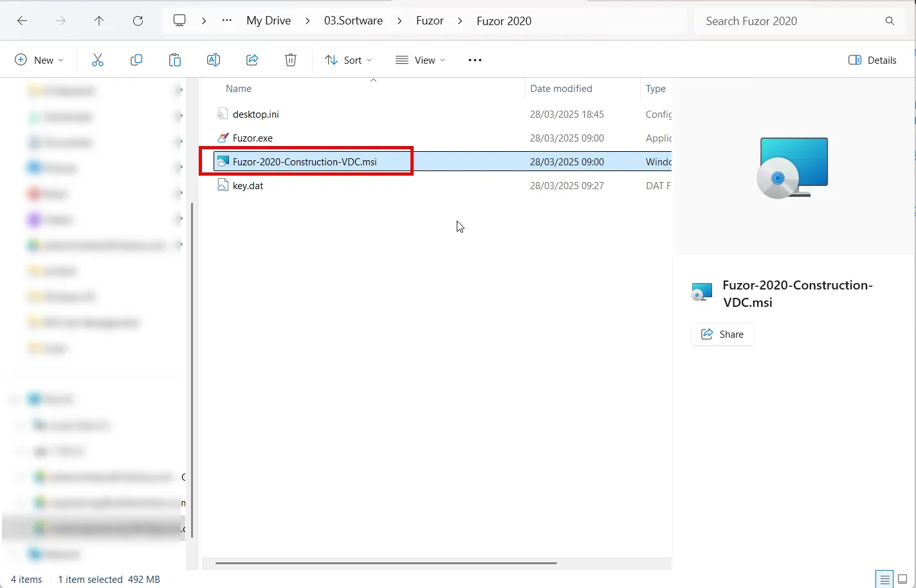Cut the selected file
The width and height of the screenshot is (916, 588).
pos(98,60)
